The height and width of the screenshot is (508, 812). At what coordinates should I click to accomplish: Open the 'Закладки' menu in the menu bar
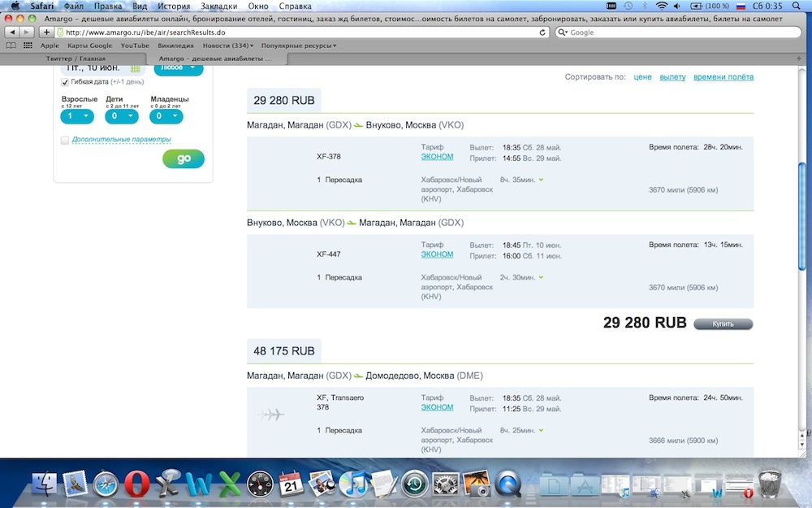point(220,6)
